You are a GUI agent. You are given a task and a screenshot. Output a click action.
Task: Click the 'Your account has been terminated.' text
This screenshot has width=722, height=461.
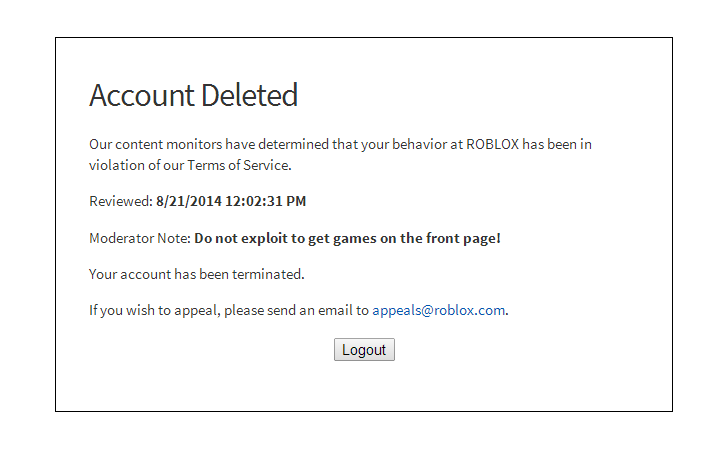(197, 274)
